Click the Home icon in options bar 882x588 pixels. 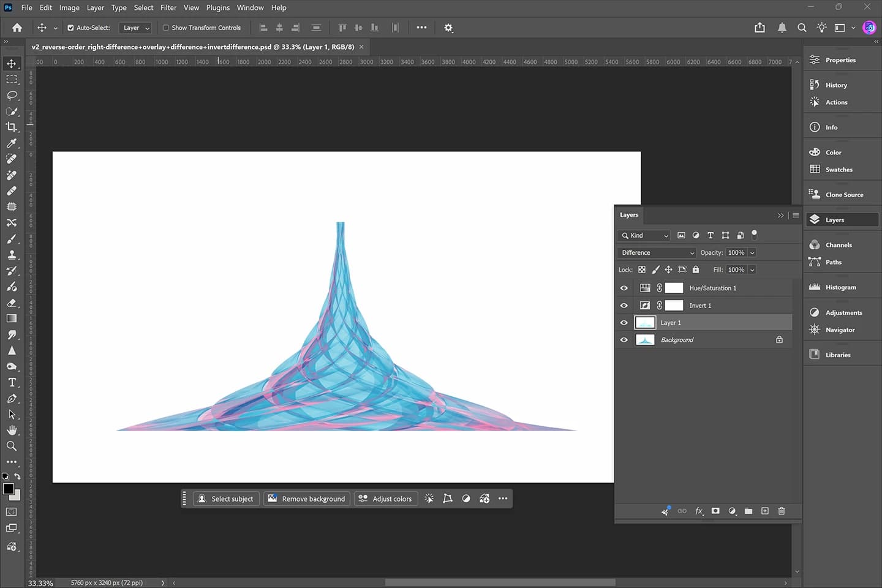(x=17, y=28)
